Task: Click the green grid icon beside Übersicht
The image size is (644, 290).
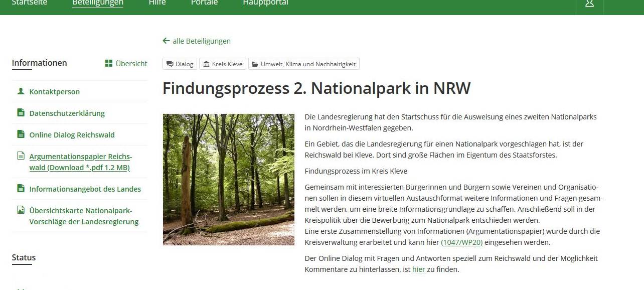Action: 108,63
